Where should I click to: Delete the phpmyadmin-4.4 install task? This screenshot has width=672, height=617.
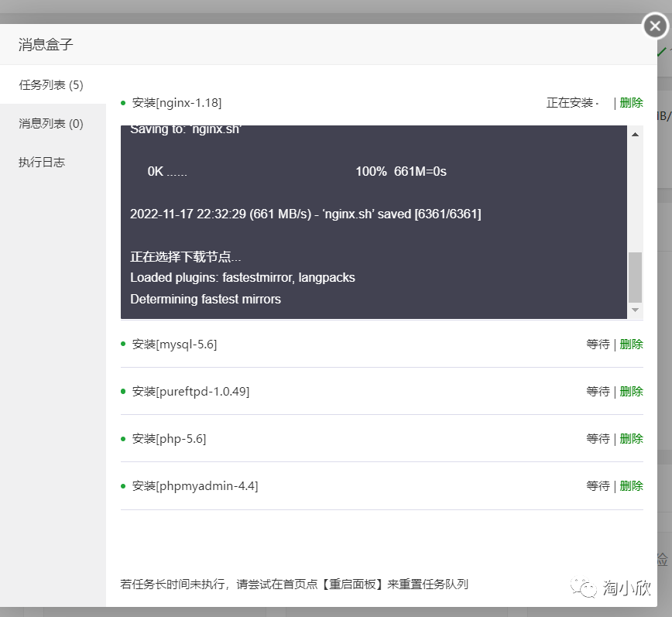(631, 486)
